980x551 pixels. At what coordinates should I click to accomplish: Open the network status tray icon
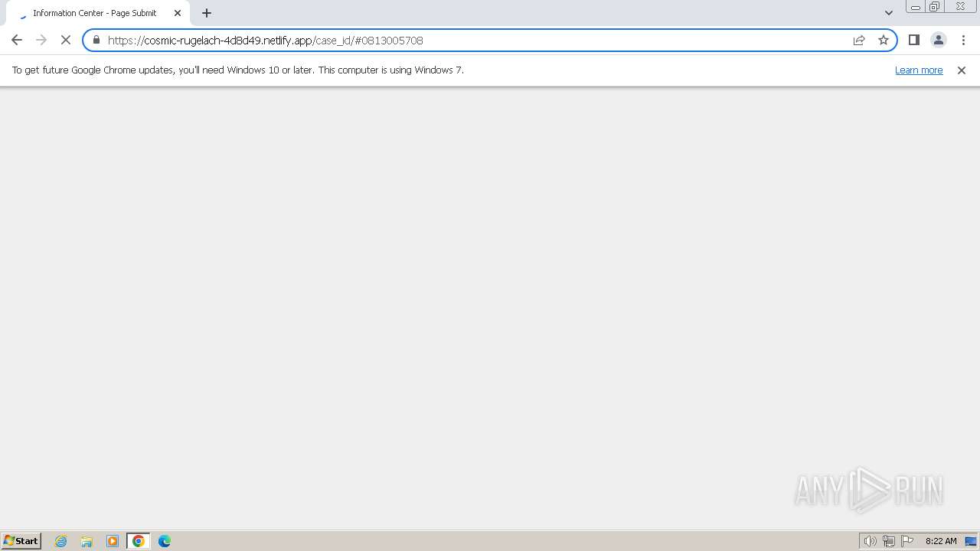click(889, 541)
